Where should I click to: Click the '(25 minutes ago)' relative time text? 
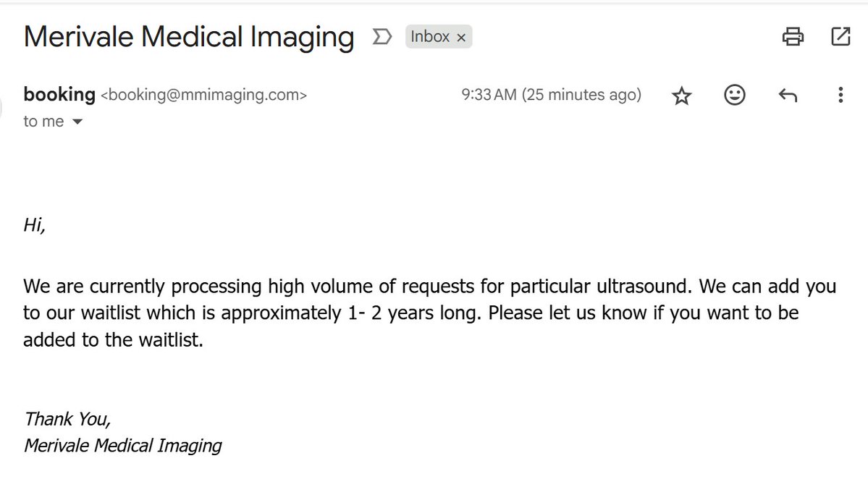(582, 95)
